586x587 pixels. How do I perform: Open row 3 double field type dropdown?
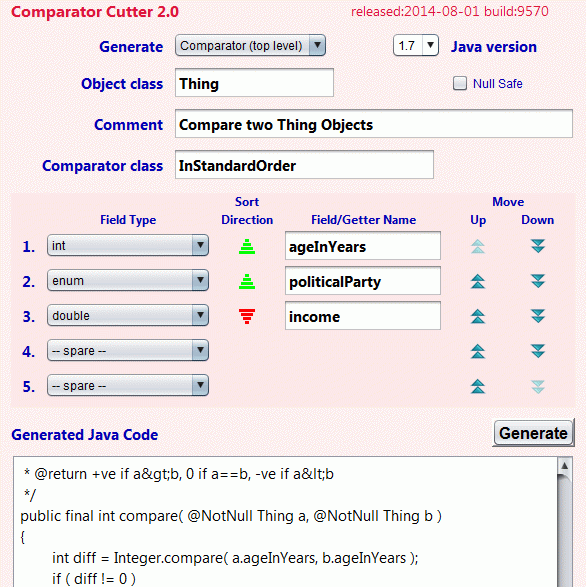pyautogui.click(x=128, y=315)
